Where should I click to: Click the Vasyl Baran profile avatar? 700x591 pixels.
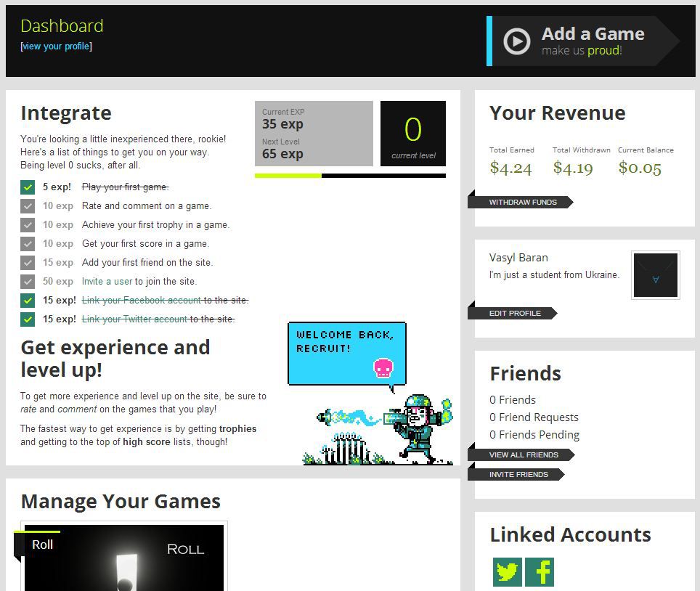(x=655, y=275)
